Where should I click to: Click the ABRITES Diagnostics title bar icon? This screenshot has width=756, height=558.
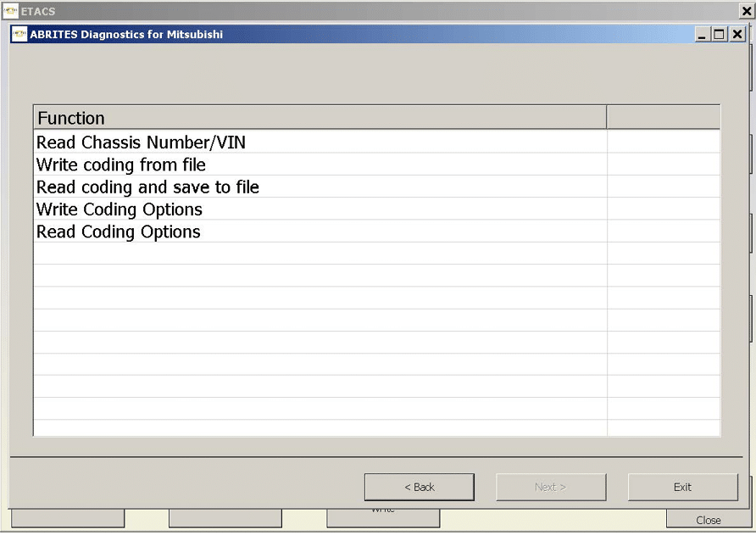[19, 35]
